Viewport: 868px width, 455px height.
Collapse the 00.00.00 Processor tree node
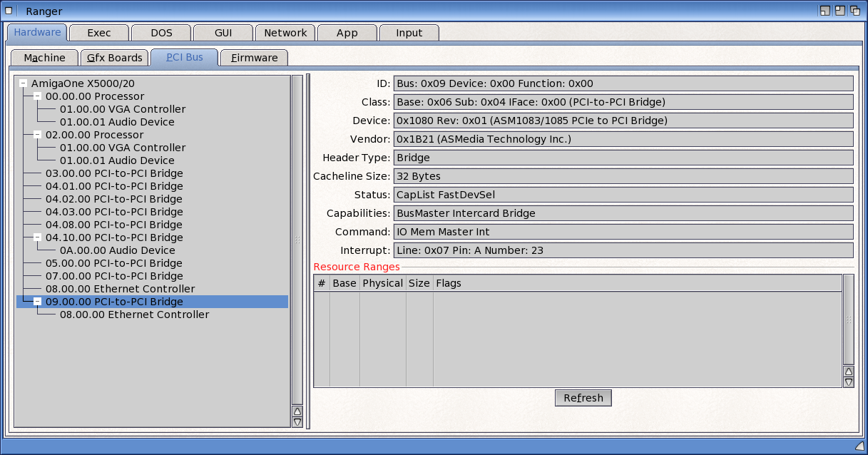tap(38, 96)
